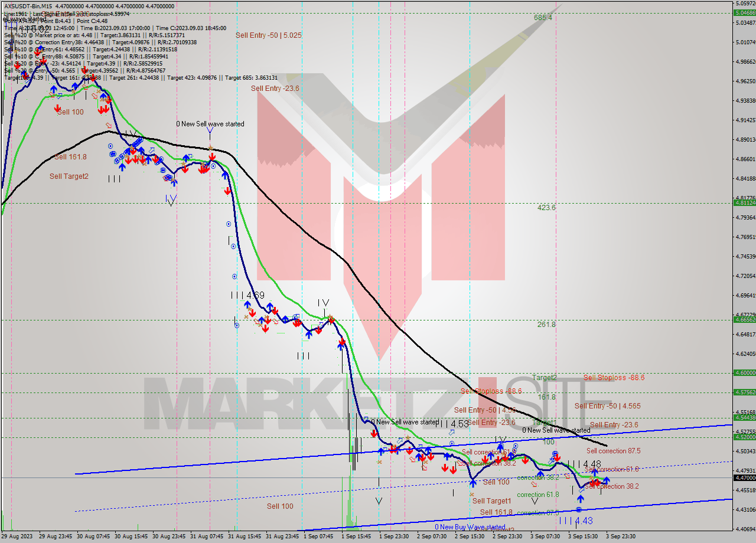The width and height of the screenshot is (756, 543).
Task: Select the 261.8 Fibonacci level label
Action: pos(546,325)
